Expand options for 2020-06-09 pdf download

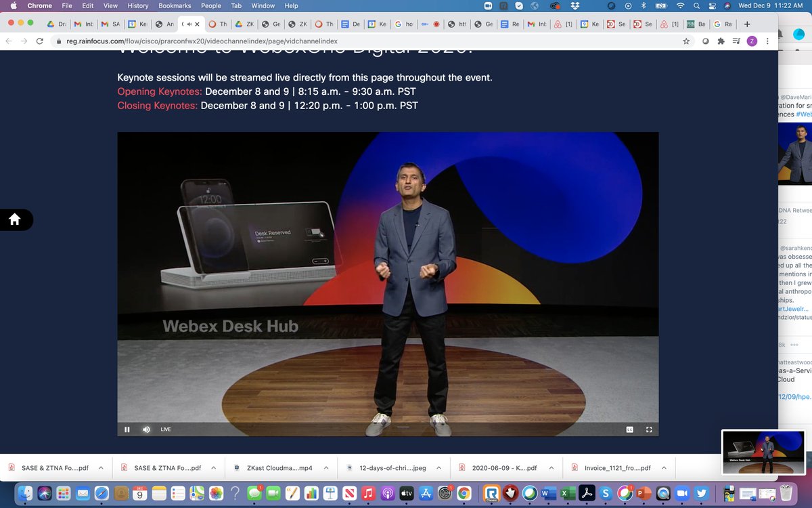(x=552, y=467)
